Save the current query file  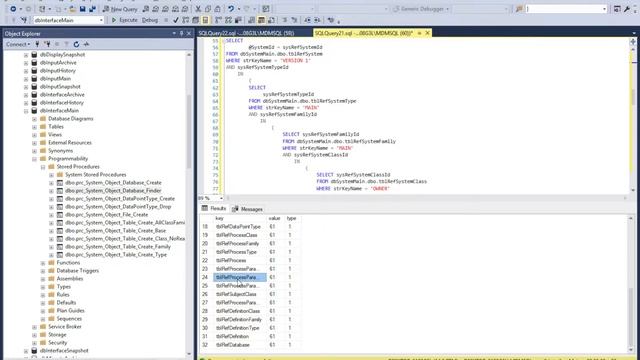pos(82,9)
